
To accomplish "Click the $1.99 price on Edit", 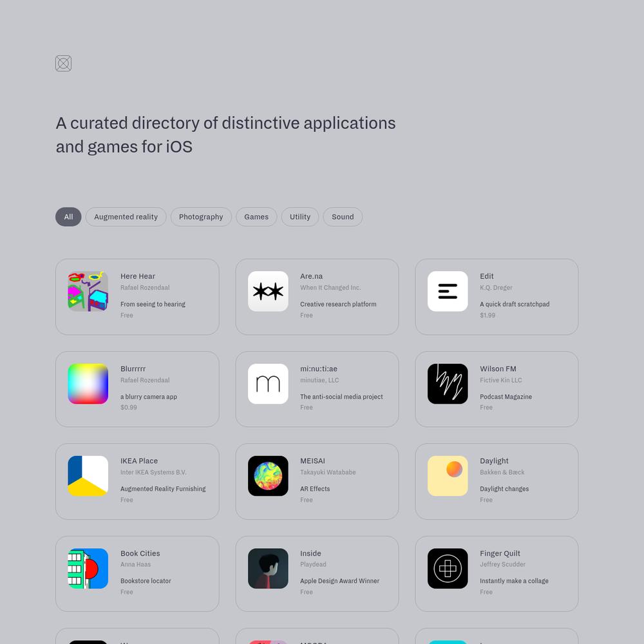I will click(x=488, y=315).
